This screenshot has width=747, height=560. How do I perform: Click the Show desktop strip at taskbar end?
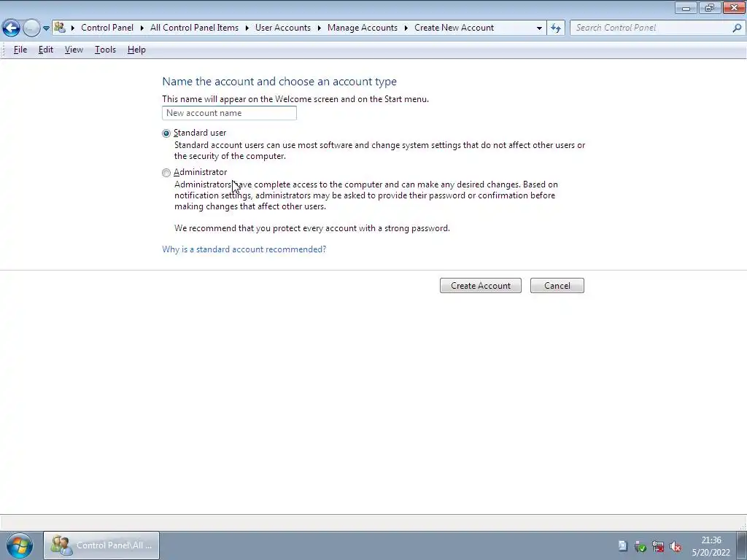[x=741, y=545]
